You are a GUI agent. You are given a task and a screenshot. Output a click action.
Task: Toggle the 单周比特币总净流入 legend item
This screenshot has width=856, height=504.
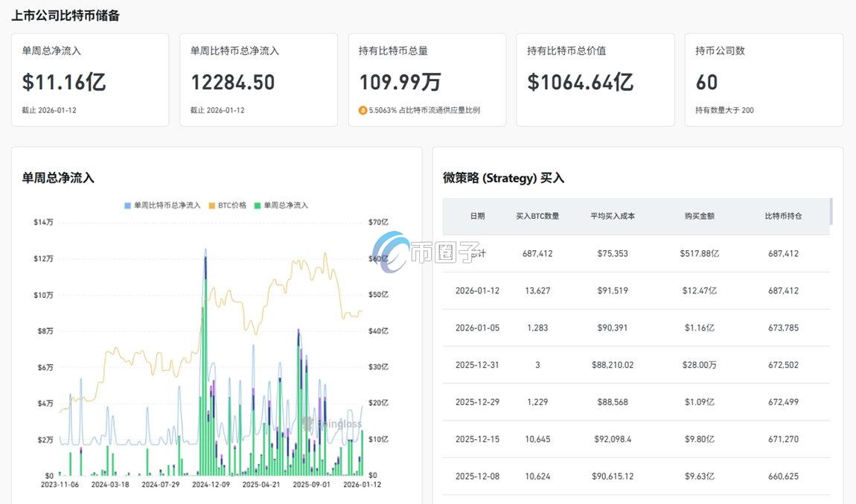click(x=165, y=205)
